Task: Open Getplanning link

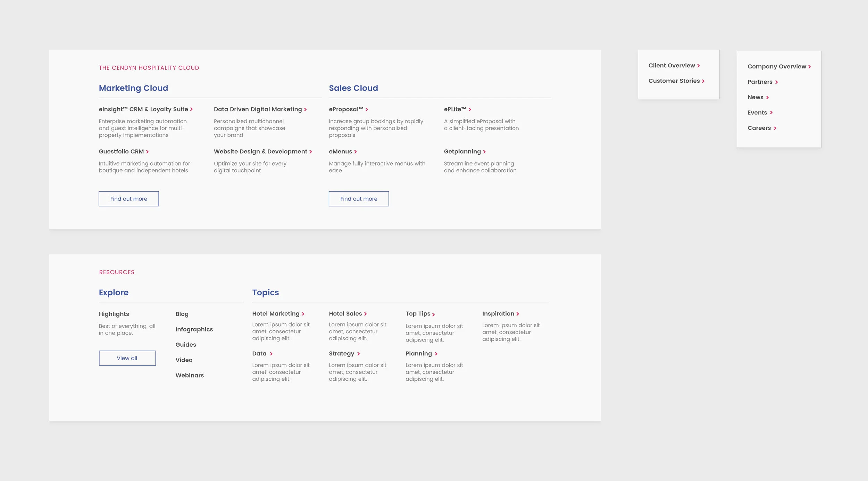Action: [x=465, y=152]
